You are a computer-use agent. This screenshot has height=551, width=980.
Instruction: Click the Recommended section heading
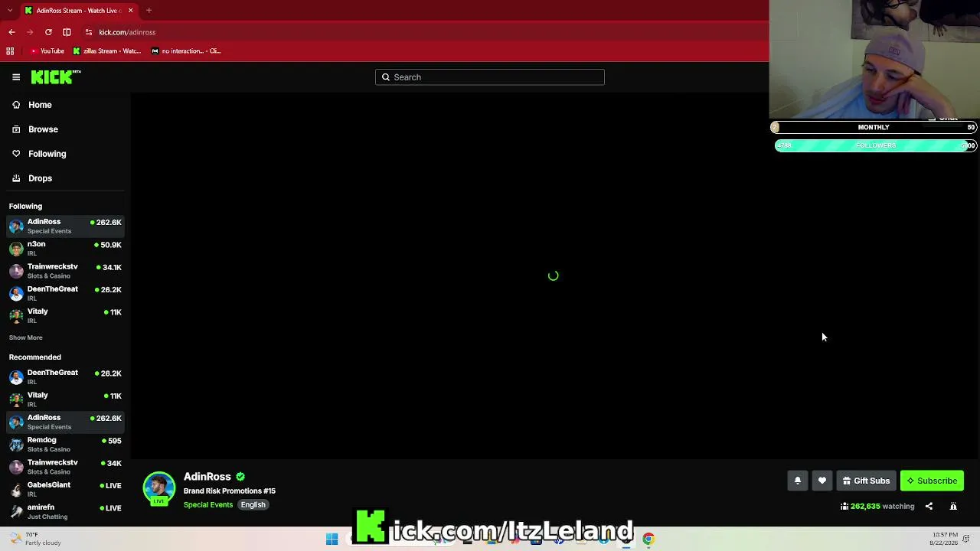[x=35, y=357]
